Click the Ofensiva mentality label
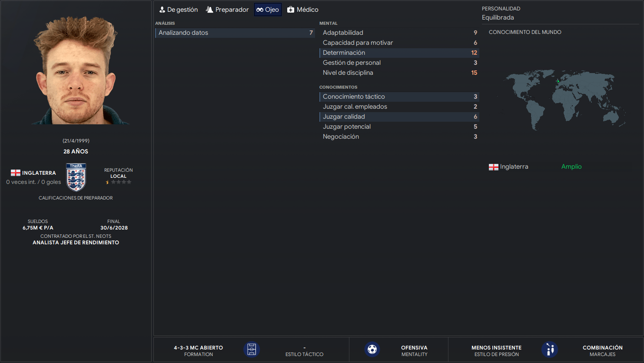Screen dimensions: 644x363 [x=414, y=348]
